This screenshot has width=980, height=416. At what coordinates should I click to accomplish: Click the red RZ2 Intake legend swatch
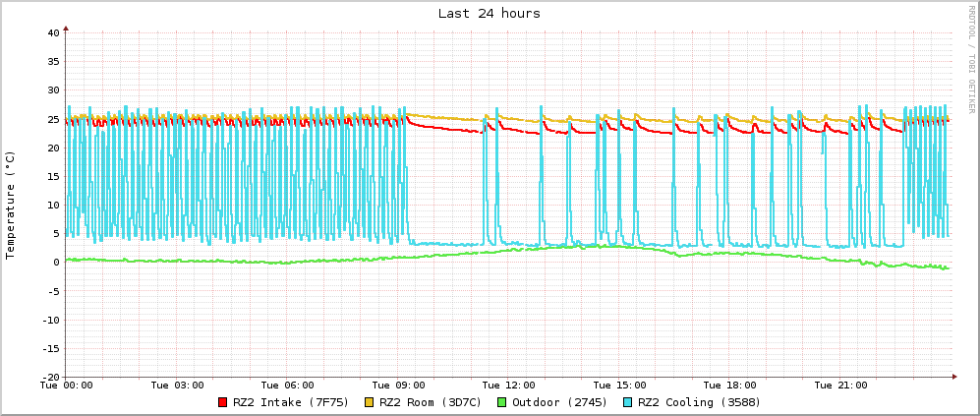coord(223,402)
